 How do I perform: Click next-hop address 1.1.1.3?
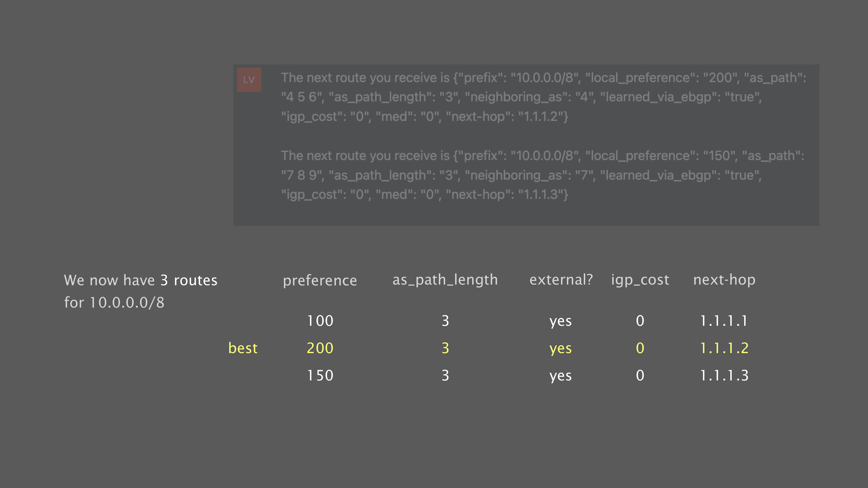[724, 375]
